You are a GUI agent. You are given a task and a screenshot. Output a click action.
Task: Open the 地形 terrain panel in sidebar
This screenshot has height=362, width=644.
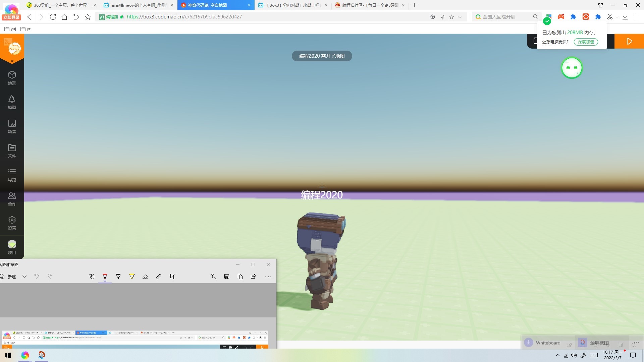[x=12, y=78]
